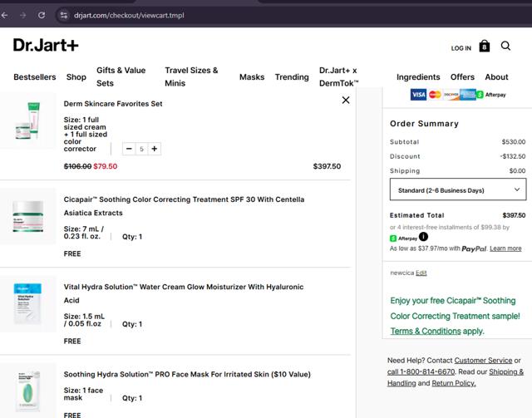
Task: Open the Dr.Jart+ logo homepage
Action: pos(46,45)
